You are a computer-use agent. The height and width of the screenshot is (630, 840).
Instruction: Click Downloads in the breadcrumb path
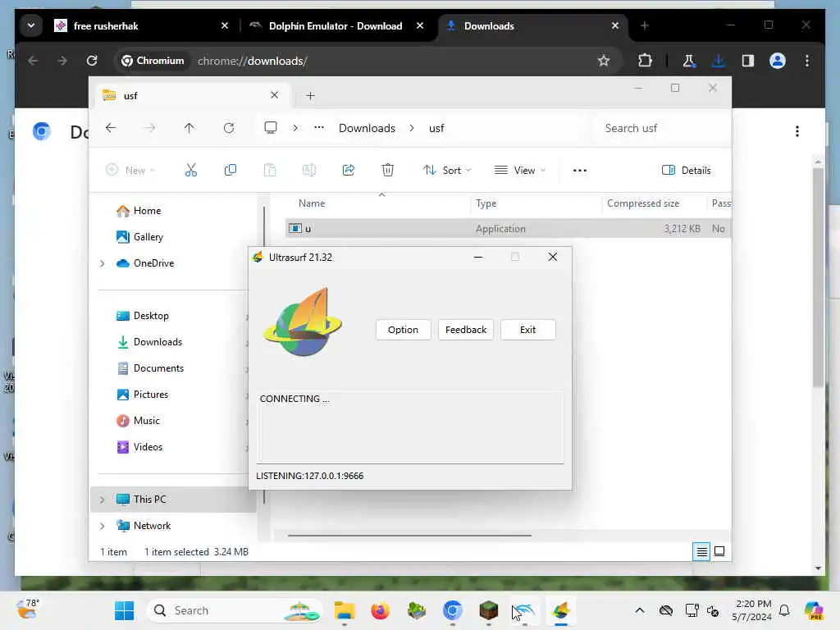pyautogui.click(x=367, y=128)
